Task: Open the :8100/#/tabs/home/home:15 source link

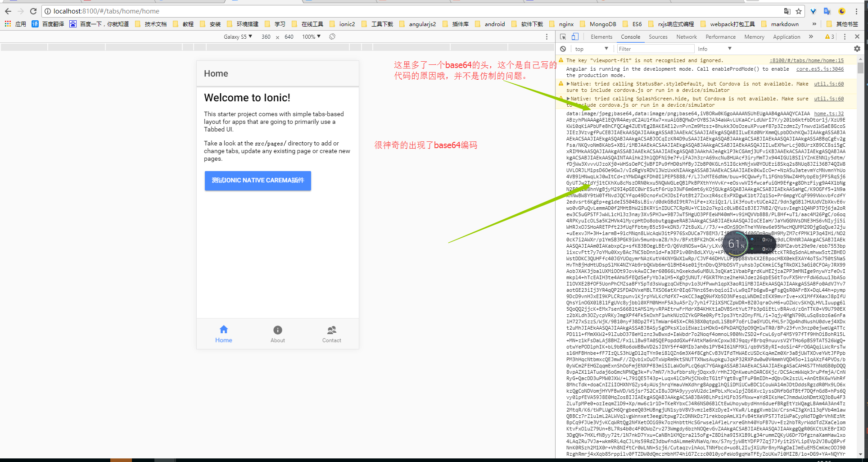Action: (x=807, y=60)
